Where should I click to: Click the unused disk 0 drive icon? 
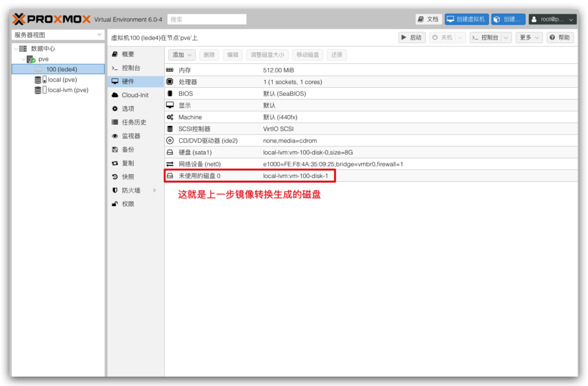click(169, 176)
